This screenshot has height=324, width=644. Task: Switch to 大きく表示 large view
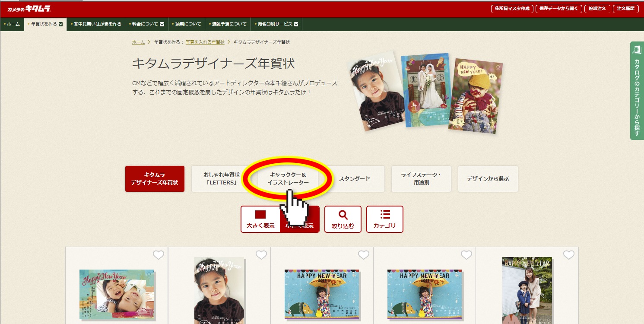260,219
